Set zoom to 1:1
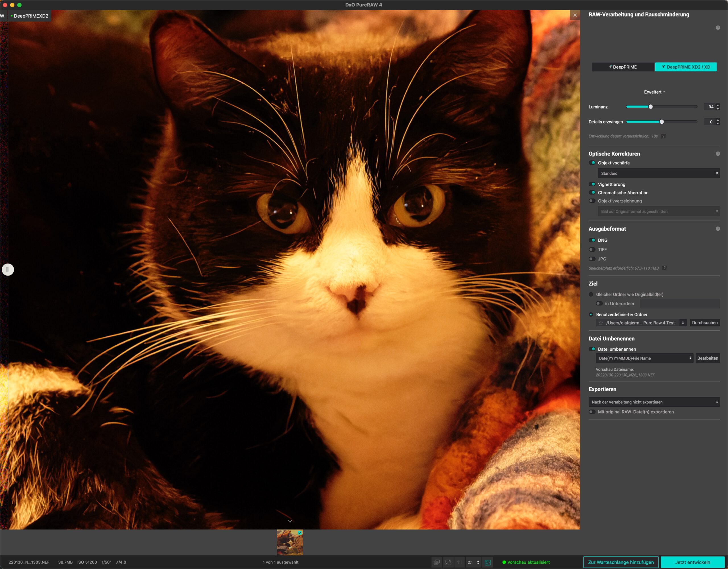Viewport: 728px width, 569px height. click(460, 562)
